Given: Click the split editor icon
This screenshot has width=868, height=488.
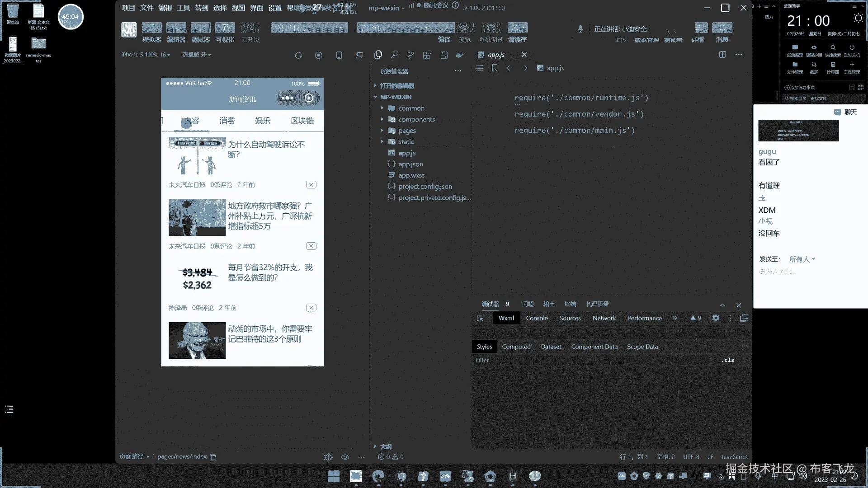Looking at the screenshot, I should click(722, 55).
